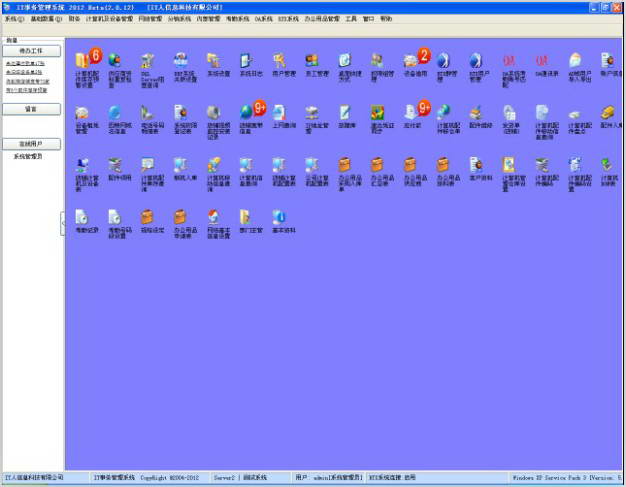
Task: Click the 待办工作 sidebar button
Action: click(32, 51)
